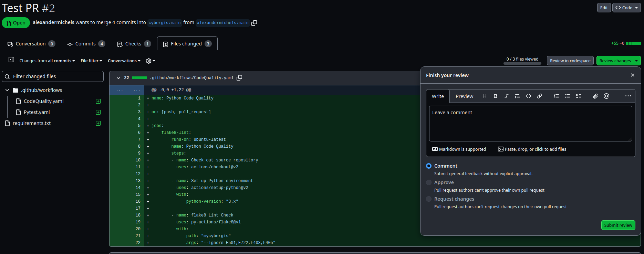Open the Review changes dropdown
Image resolution: width=644 pixels, height=254 pixels.
tap(619, 61)
